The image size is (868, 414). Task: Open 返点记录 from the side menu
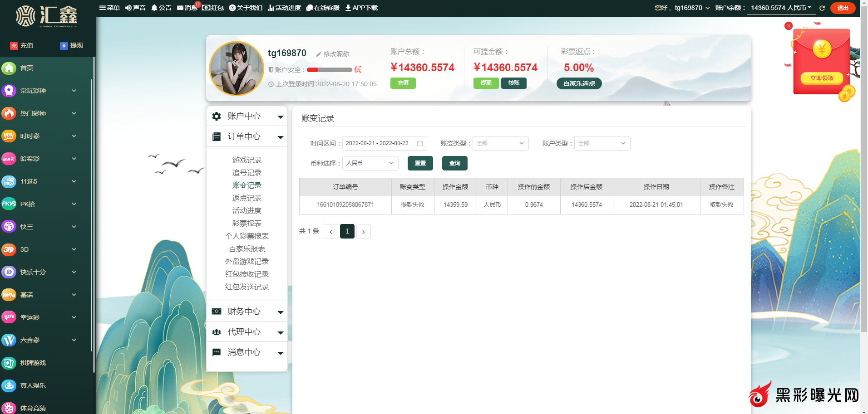point(247,198)
